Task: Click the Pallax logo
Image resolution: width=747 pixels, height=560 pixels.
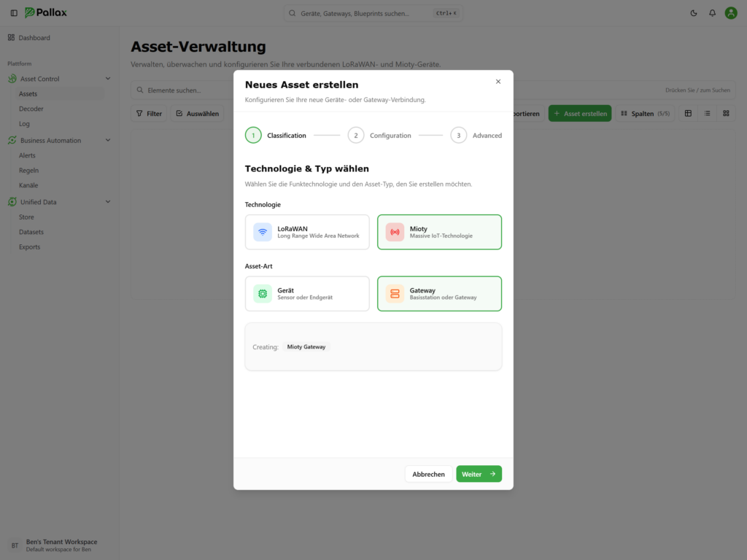Action: click(46, 13)
